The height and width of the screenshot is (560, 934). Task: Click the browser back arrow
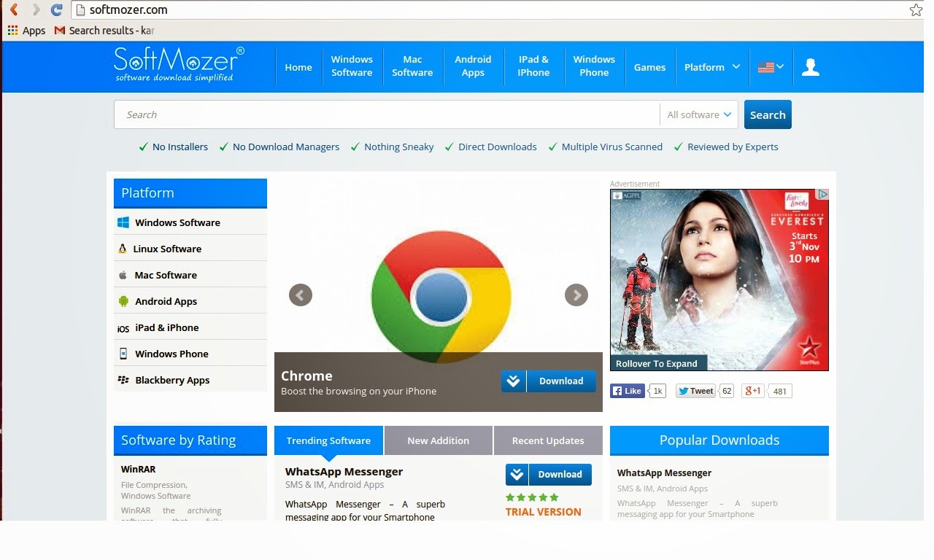(13, 9)
